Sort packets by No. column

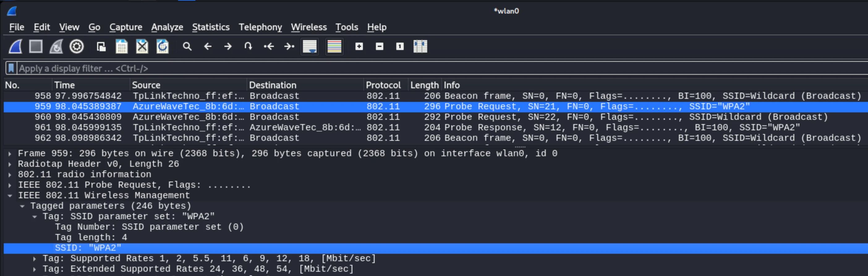pyautogui.click(x=28, y=85)
